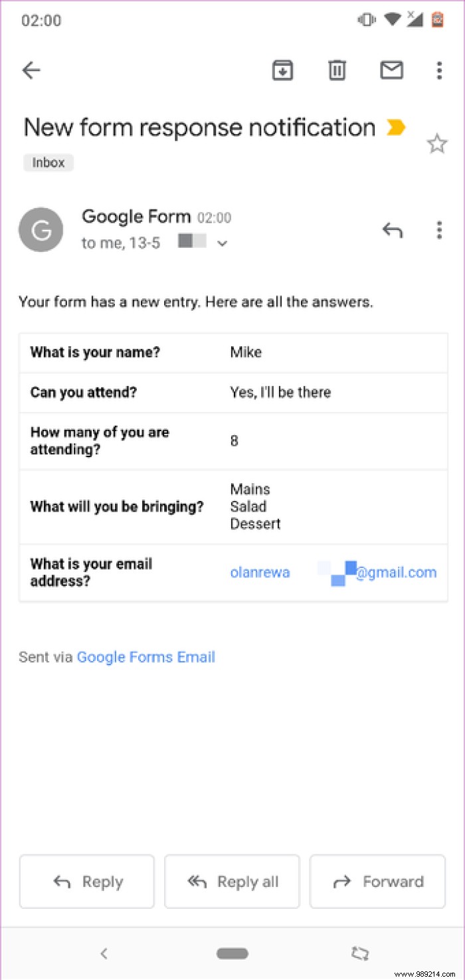Viewport: 465px width, 980px height.
Task: Open the Google Forms Email link
Action: 146,657
